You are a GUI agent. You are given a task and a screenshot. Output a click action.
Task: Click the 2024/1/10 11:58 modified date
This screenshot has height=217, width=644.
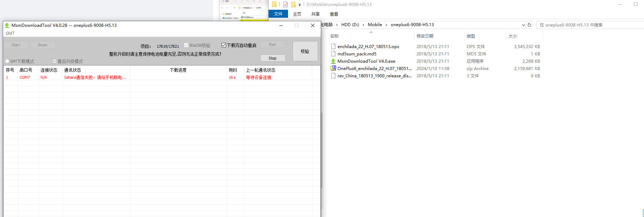tap(433, 68)
